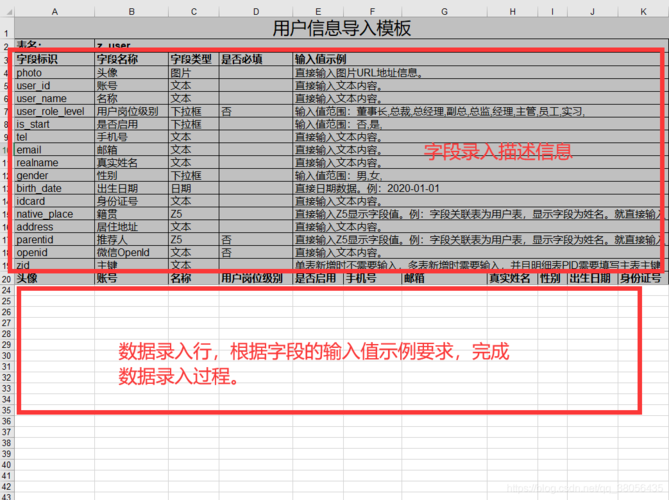Select row 40 by its row number

[x=7, y=465]
